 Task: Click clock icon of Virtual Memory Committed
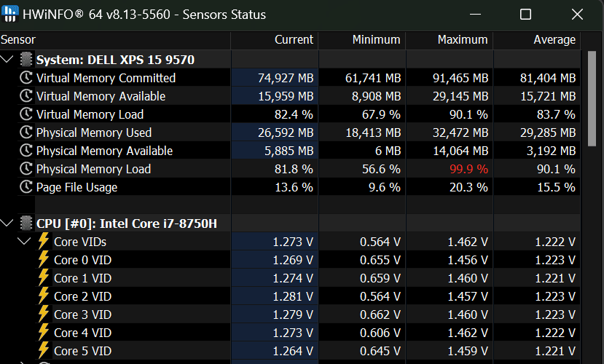(26, 78)
